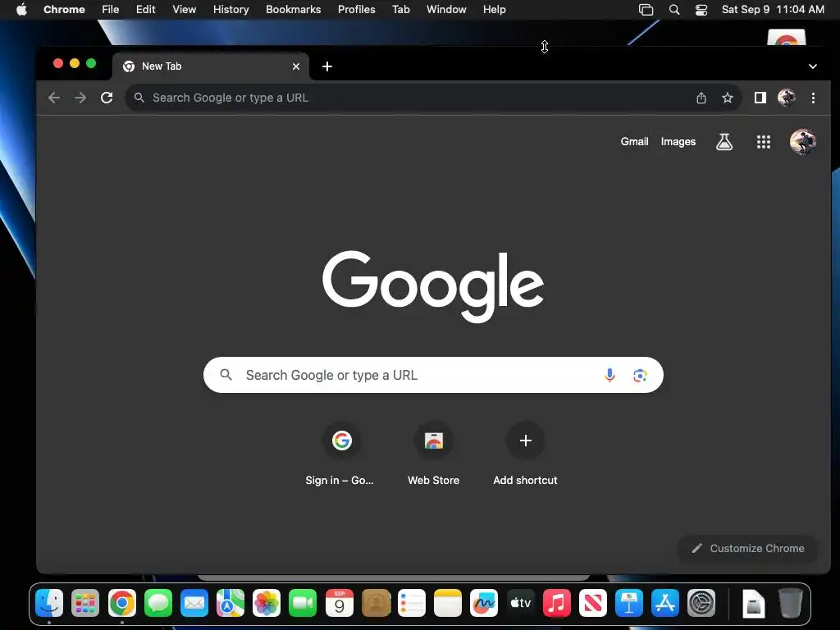Click Stage Manager icon in menu bar

click(646, 10)
